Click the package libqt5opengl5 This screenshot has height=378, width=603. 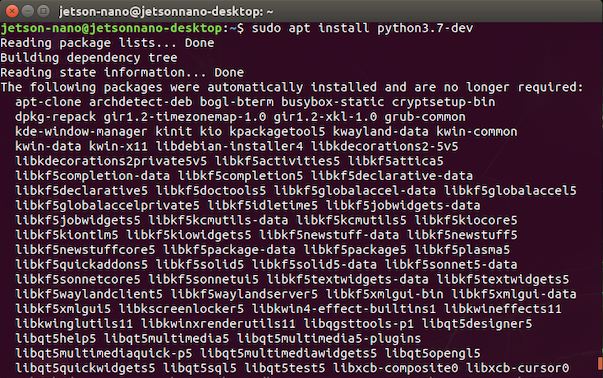(x=432, y=353)
